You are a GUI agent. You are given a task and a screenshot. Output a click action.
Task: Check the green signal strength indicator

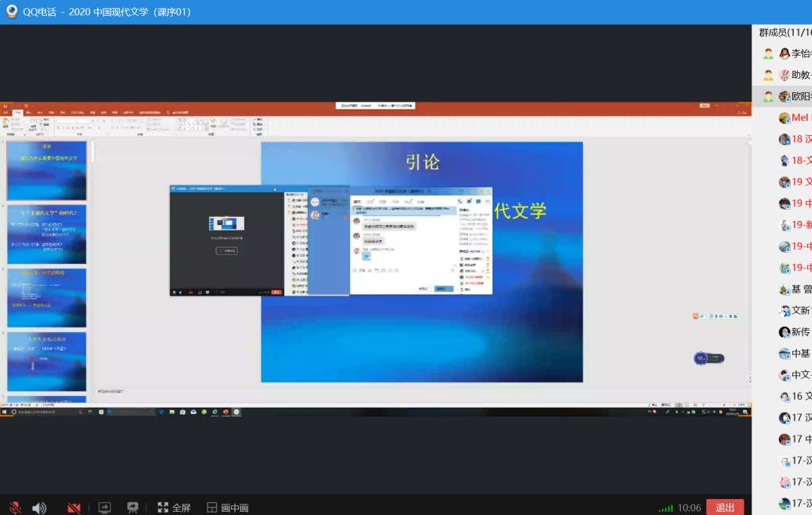(x=666, y=508)
